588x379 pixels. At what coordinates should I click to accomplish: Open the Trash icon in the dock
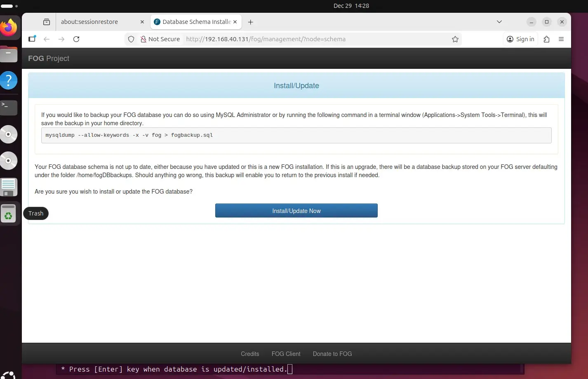click(x=9, y=213)
